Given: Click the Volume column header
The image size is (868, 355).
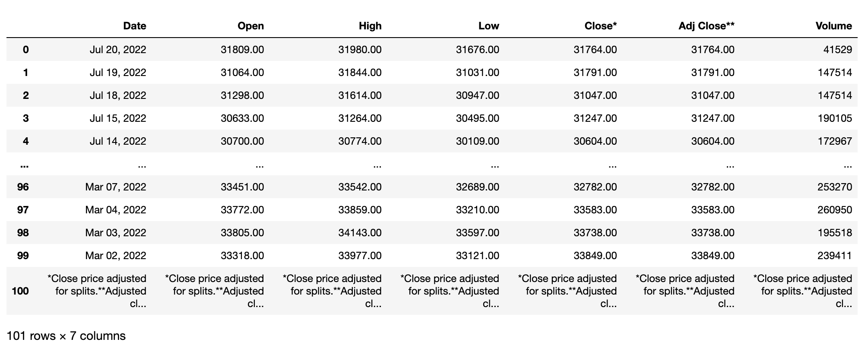Looking at the screenshot, I should click(833, 26).
